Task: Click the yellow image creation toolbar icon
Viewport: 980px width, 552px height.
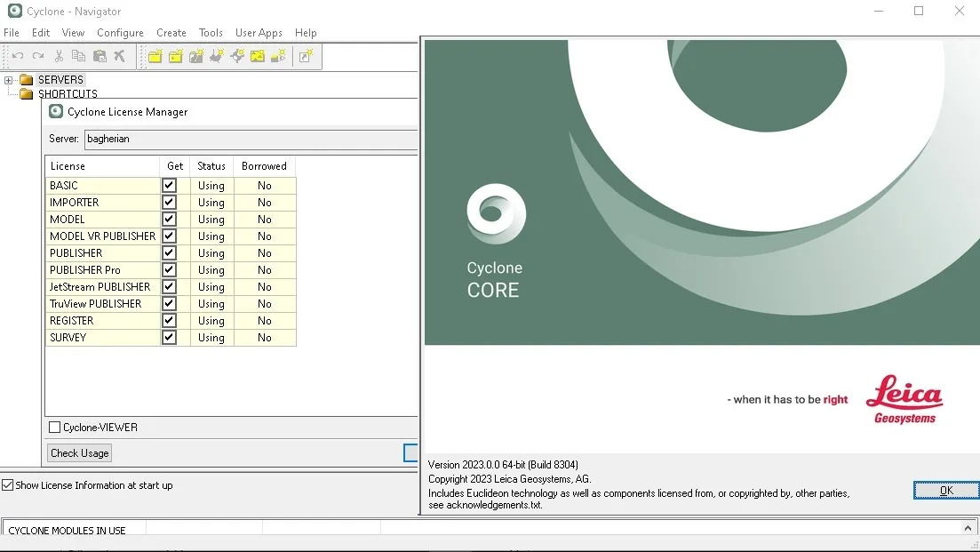Action: click(257, 56)
